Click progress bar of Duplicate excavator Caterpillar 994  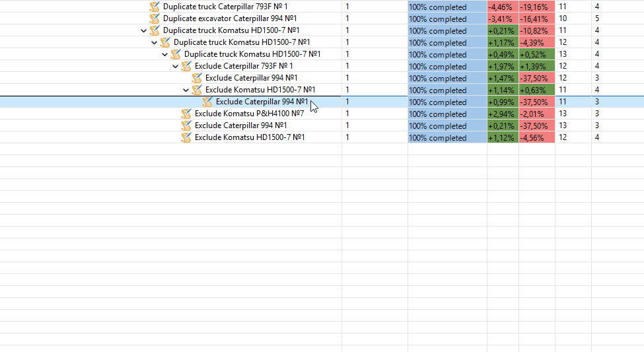click(447, 19)
